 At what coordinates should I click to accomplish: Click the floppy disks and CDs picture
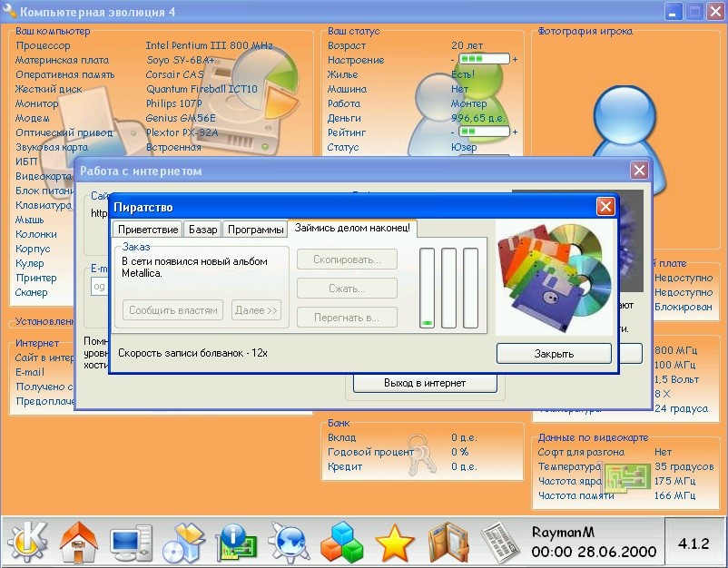click(x=555, y=277)
